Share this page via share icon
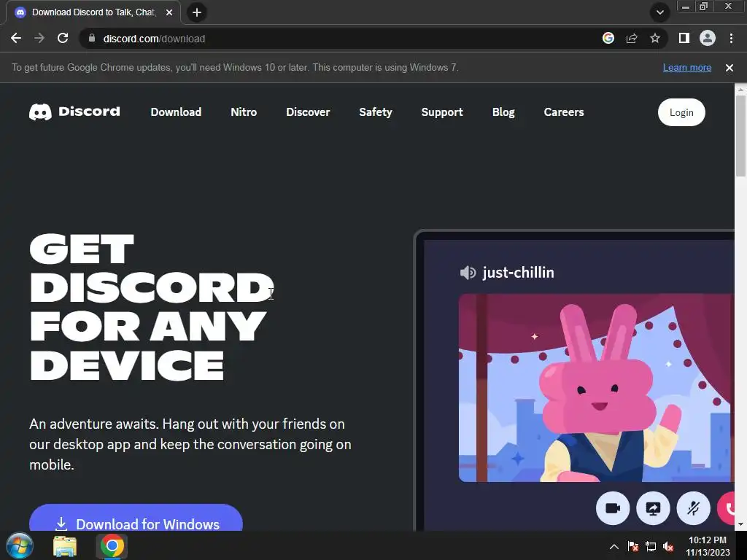 632,38
